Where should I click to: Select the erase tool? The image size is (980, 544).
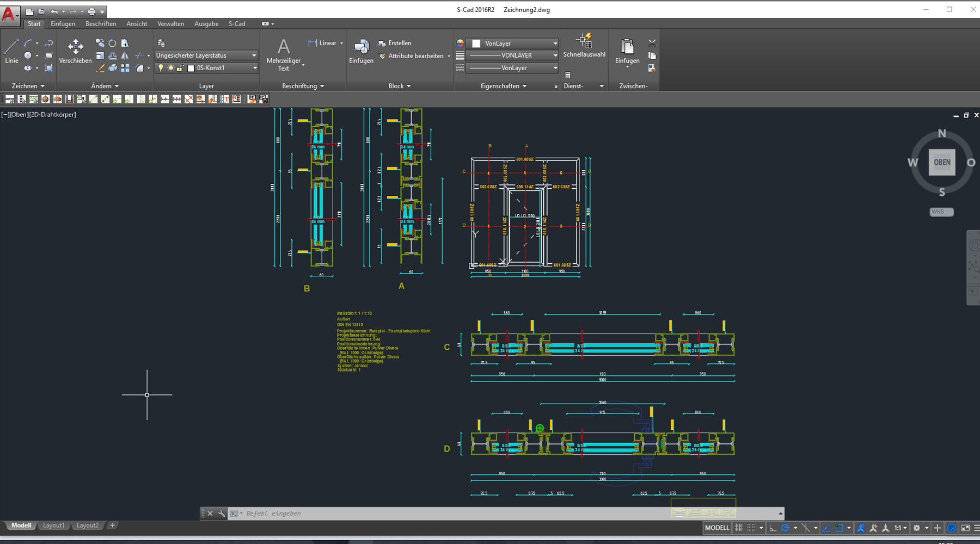pos(100,68)
